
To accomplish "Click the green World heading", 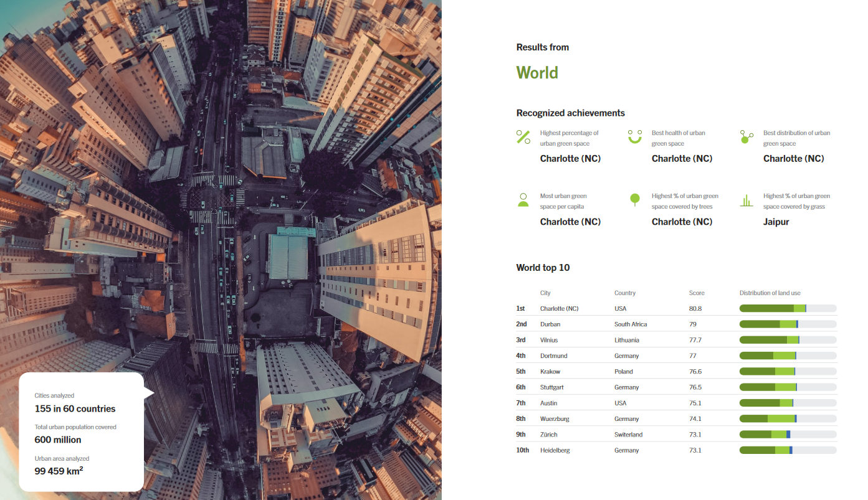I will 537,73.
